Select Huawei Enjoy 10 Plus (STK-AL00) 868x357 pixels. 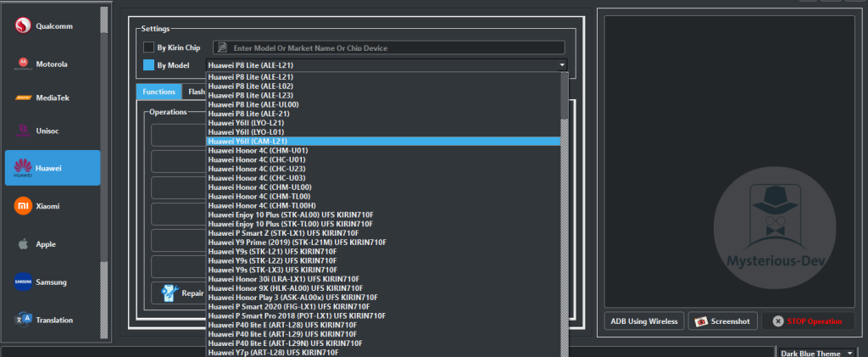382,215
